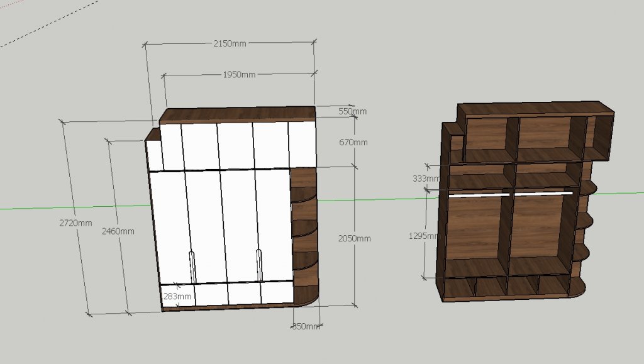Select the 1950mm dimension label
Viewport: 644px width, 364px height.
[239, 75]
